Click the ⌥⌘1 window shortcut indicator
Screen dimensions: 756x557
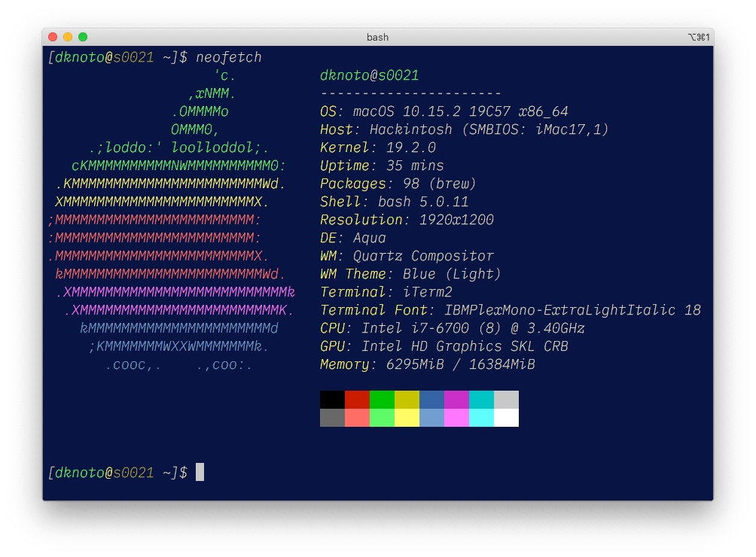(699, 37)
